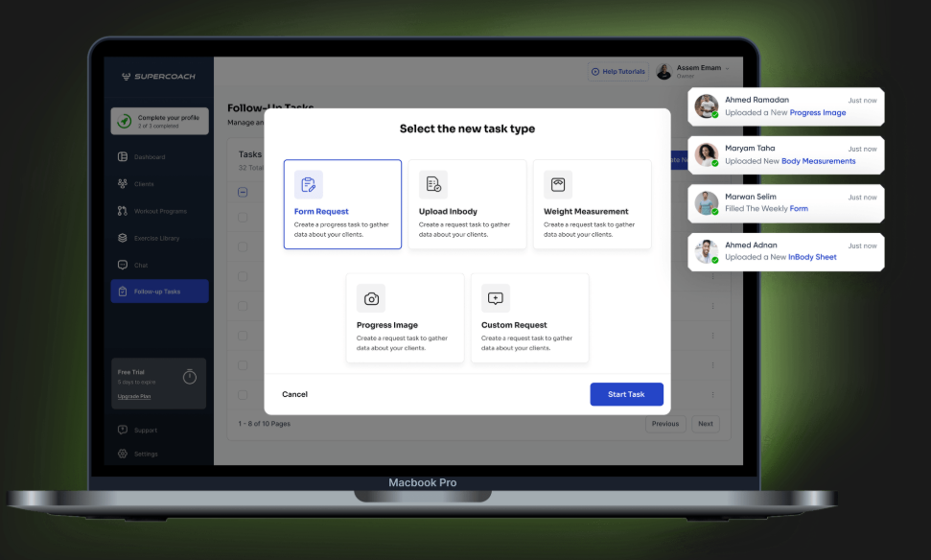Viewport: 931px width, 560px height.
Task: Click Maryam Taha's avatar
Action: point(707,155)
